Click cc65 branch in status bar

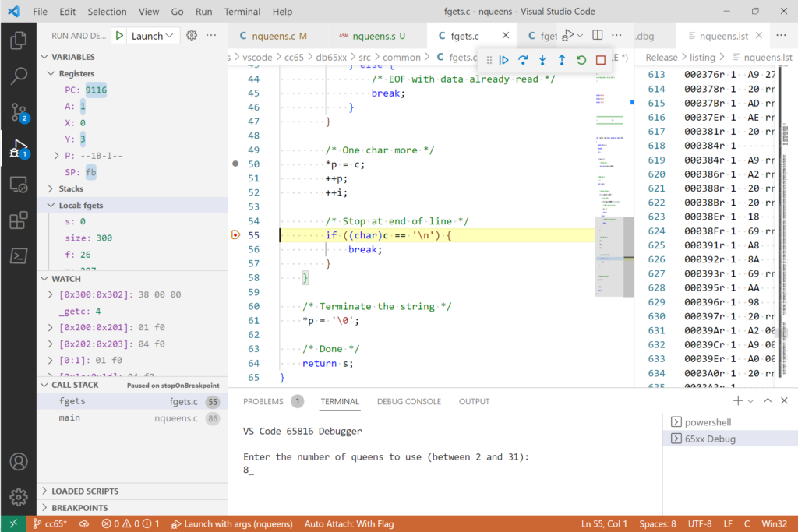point(50,523)
